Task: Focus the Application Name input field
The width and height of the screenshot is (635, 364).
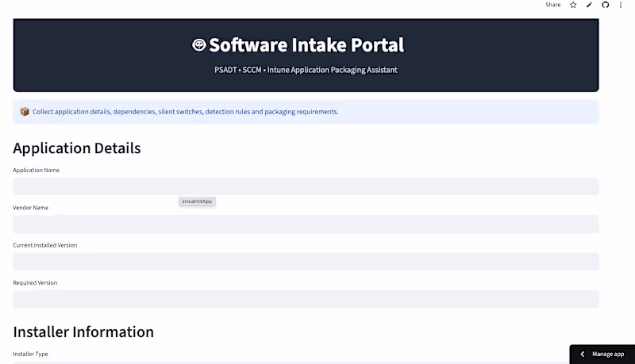Action: tap(306, 186)
